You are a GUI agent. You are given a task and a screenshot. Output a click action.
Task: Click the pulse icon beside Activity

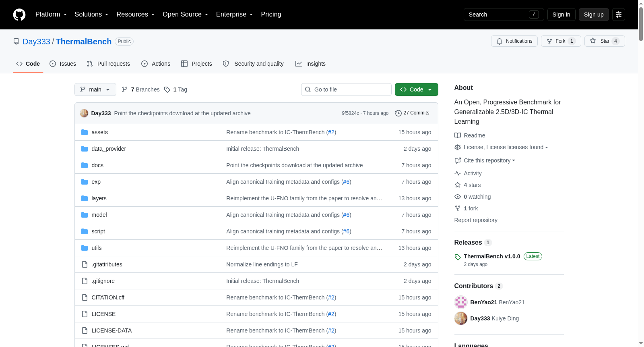[x=458, y=173]
